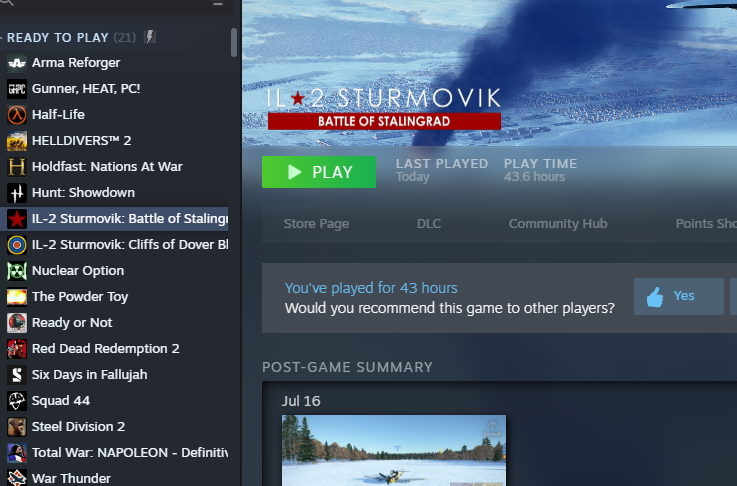The height and width of the screenshot is (486, 737).
Task: Select Half-Life in the library list
Action: [114, 115]
